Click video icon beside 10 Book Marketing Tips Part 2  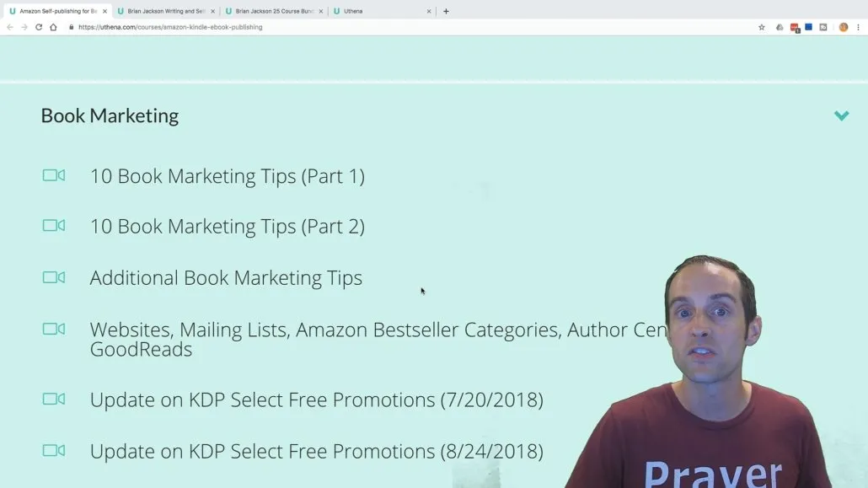(x=54, y=225)
